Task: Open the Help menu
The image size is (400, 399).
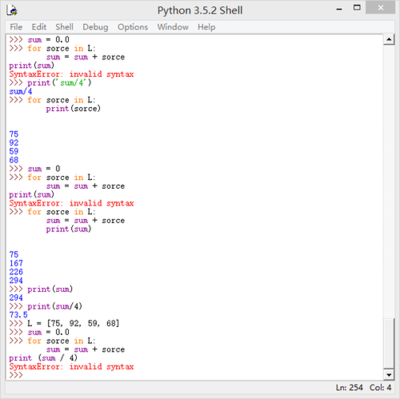Action: pyautogui.click(x=206, y=27)
